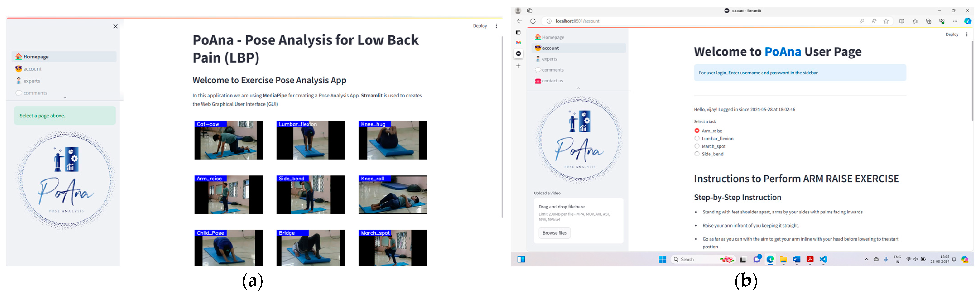
Task: Click the Gmail icon in vertical tabs
Action: tap(518, 43)
